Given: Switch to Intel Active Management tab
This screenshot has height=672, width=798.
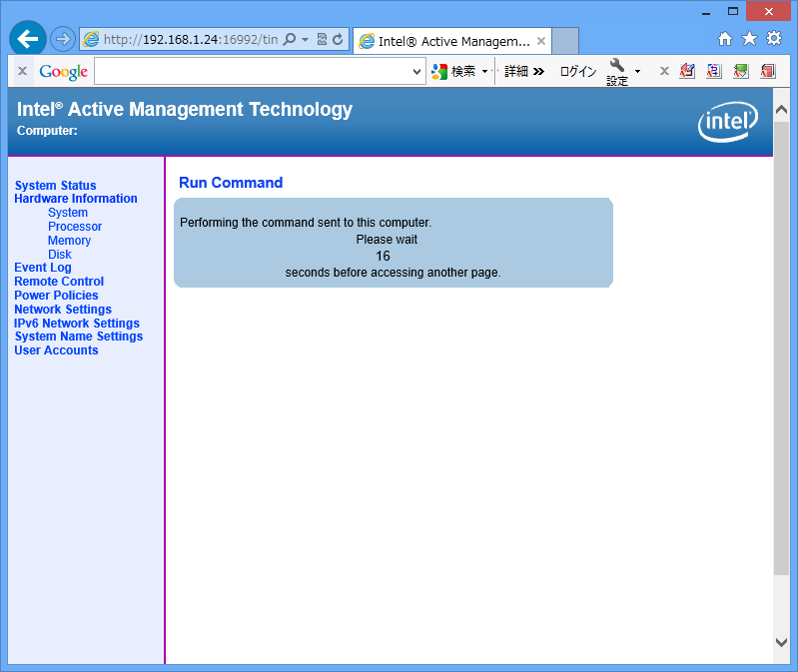Looking at the screenshot, I should [444, 41].
